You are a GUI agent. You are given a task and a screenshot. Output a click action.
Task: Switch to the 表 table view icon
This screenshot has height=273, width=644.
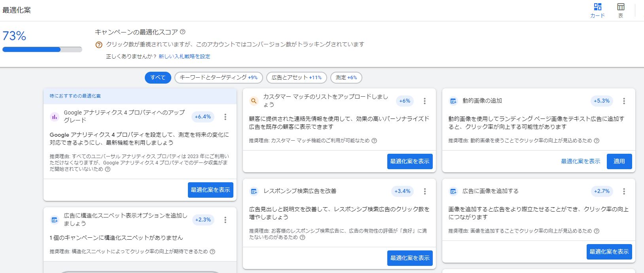[621, 7]
